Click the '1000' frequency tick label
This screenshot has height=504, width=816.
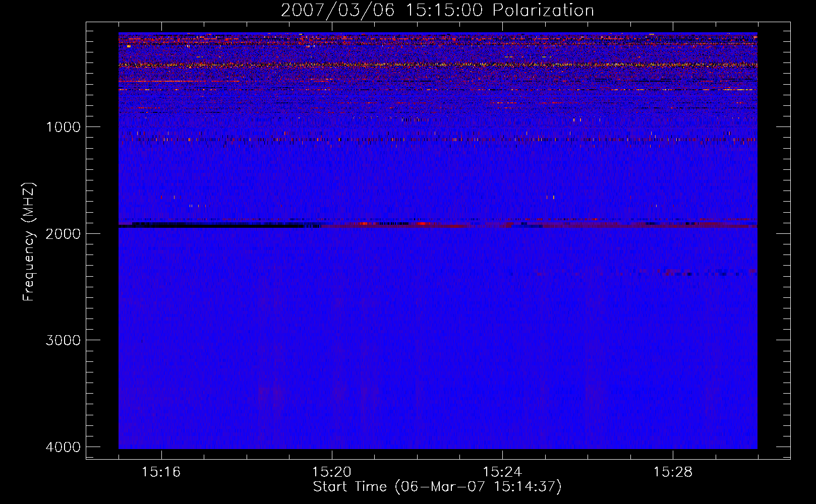coord(63,127)
